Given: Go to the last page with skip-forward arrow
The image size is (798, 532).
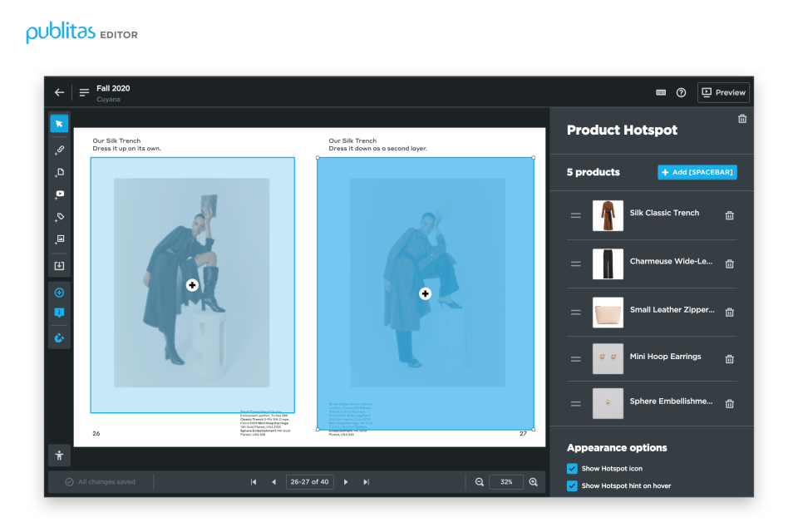Looking at the screenshot, I should click(366, 481).
